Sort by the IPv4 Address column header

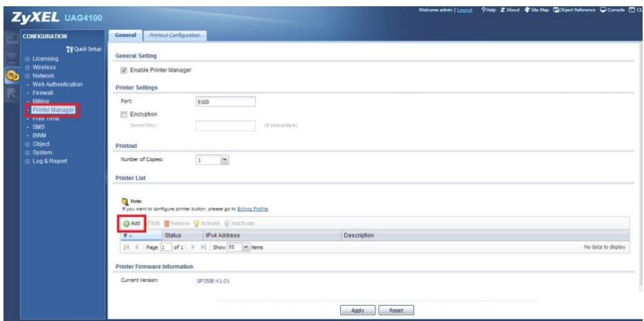(x=273, y=236)
